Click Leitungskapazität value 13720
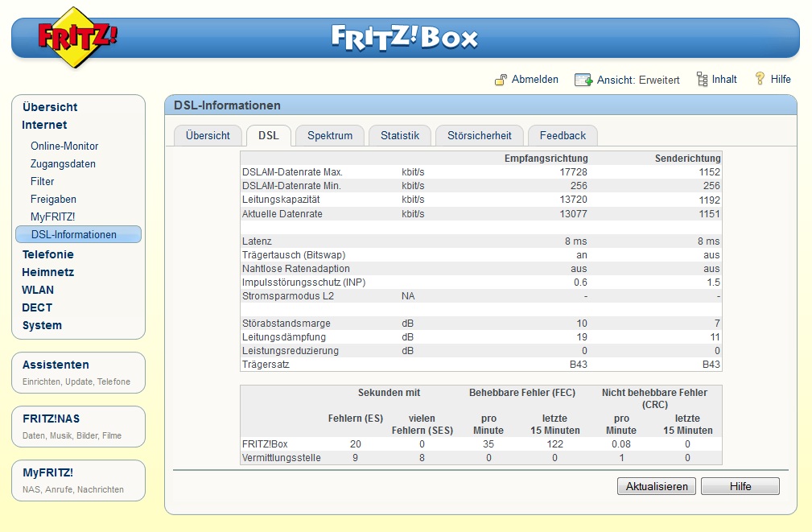The height and width of the screenshot is (532, 812). point(573,200)
